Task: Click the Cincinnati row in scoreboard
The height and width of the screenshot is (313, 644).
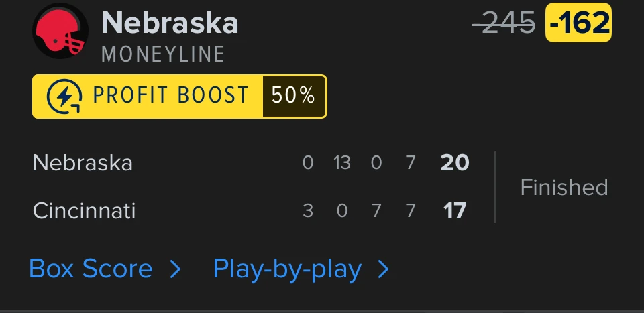Action: (x=250, y=211)
